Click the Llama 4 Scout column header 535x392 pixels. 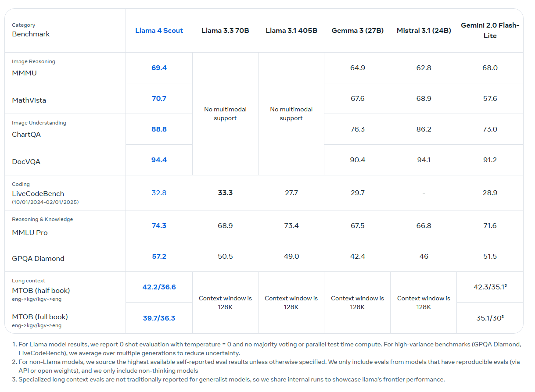[x=159, y=31]
